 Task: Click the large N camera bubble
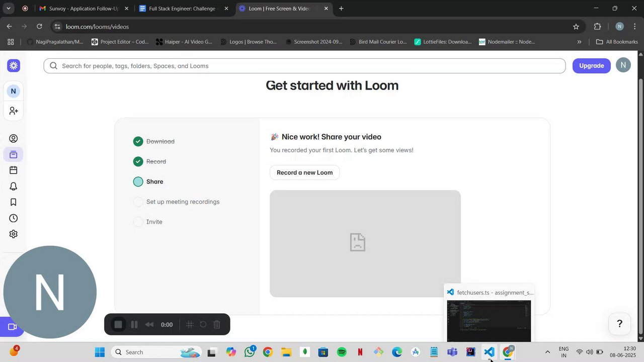click(x=50, y=292)
